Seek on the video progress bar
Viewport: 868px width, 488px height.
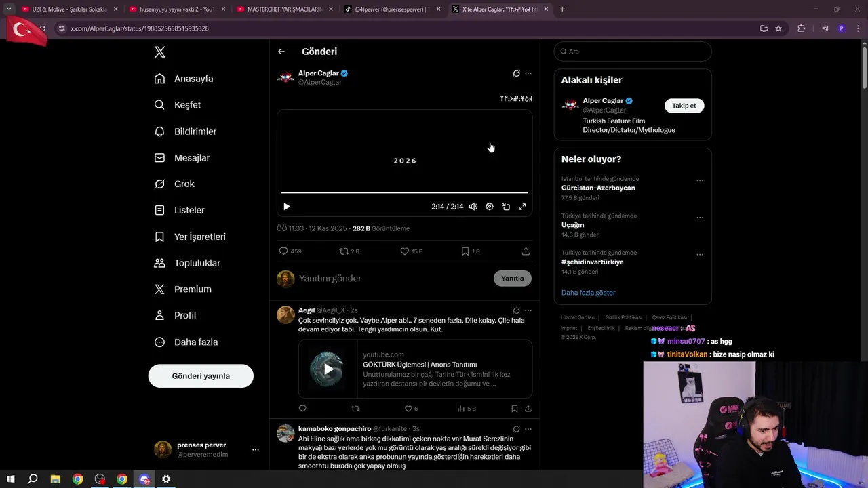404,193
